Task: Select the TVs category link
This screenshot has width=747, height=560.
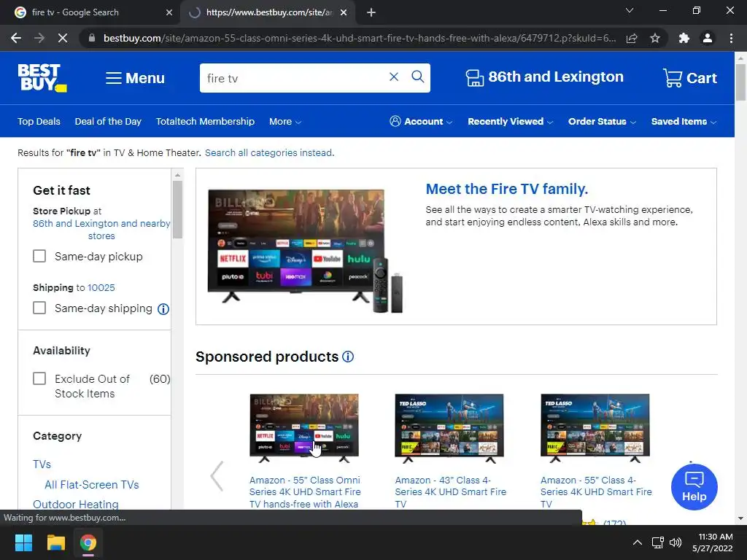Action: point(42,464)
